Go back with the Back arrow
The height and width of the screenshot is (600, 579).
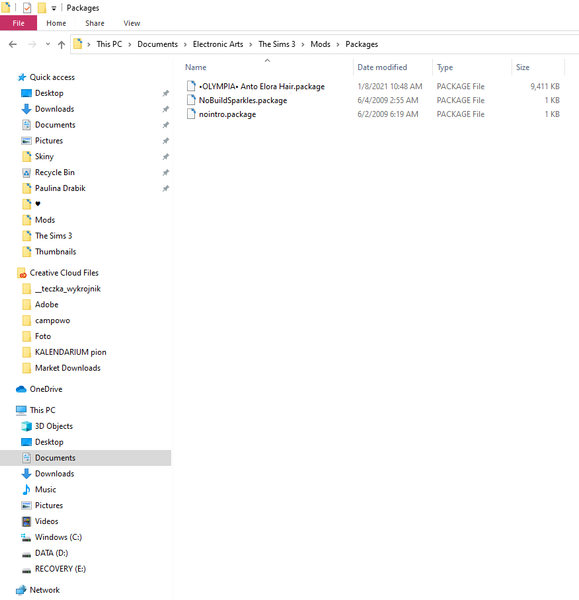[x=13, y=44]
